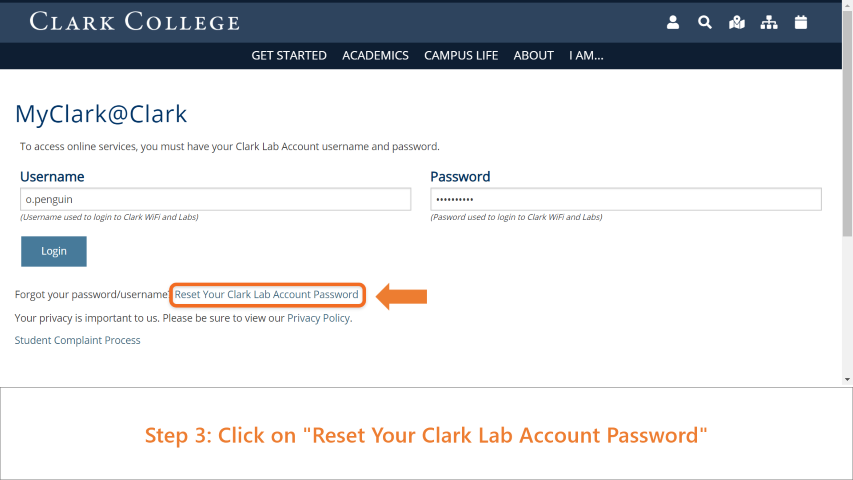Click the vertical scrollbar thumb
Image resolution: width=853 pixels, height=480 pixels.
(848, 122)
